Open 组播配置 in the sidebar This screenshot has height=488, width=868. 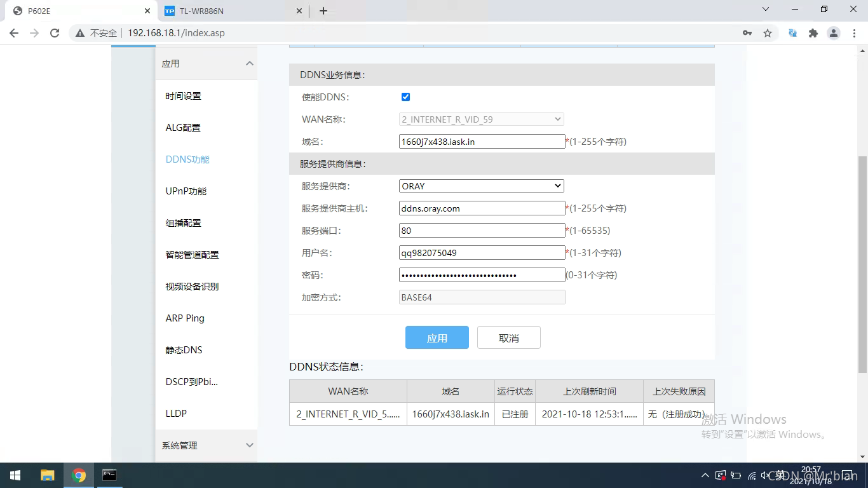pos(183,223)
